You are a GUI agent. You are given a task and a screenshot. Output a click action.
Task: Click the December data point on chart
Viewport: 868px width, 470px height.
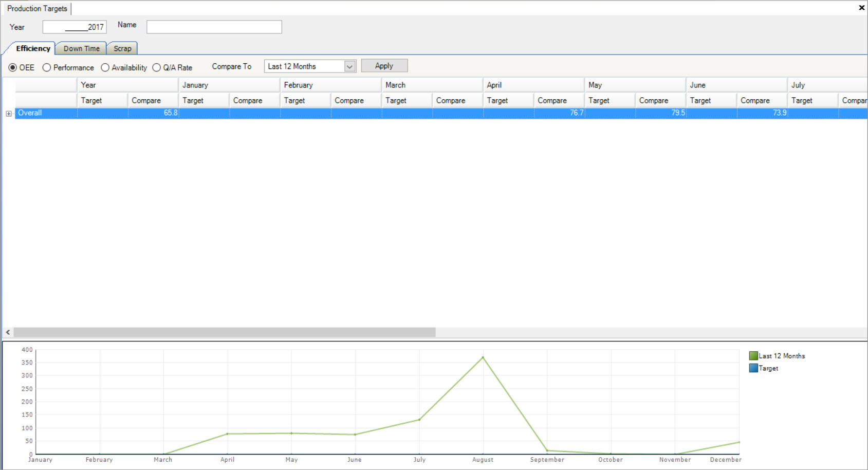click(x=739, y=442)
